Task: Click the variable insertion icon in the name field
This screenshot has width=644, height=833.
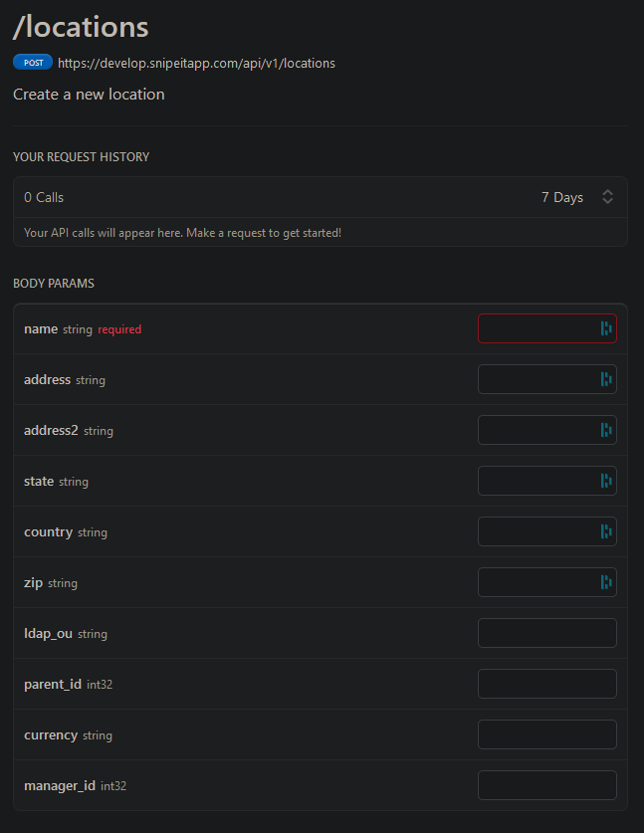Action: (x=606, y=327)
